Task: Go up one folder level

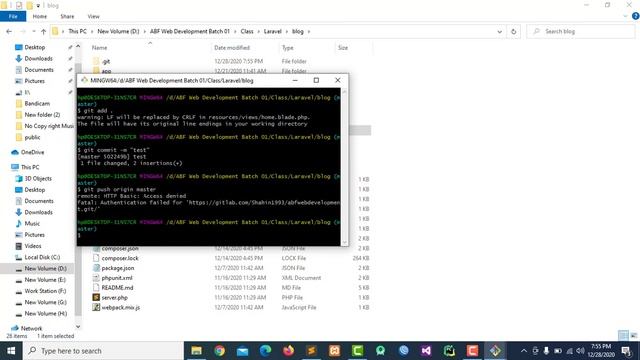Action: coord(43,31)
